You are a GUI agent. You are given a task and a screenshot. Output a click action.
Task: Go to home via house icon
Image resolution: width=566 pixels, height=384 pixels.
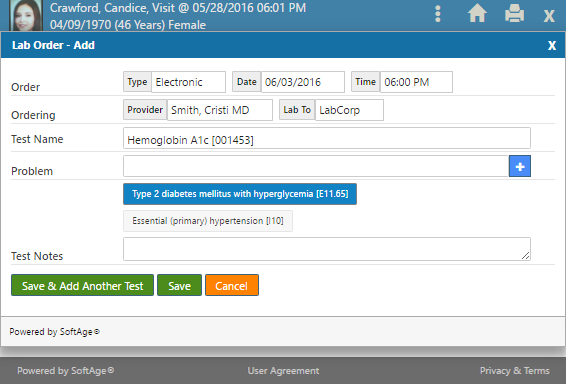(x=477, y=14)
